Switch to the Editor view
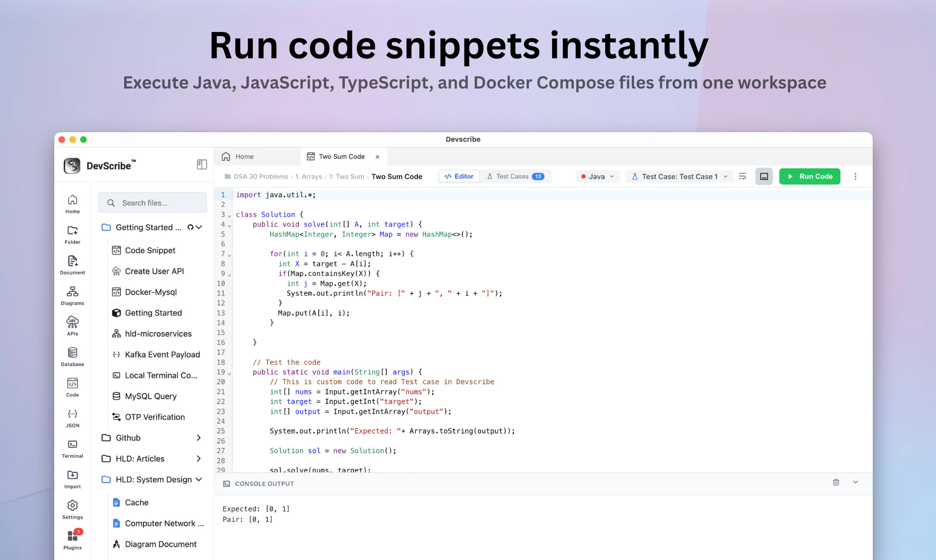 click(459, 176)
